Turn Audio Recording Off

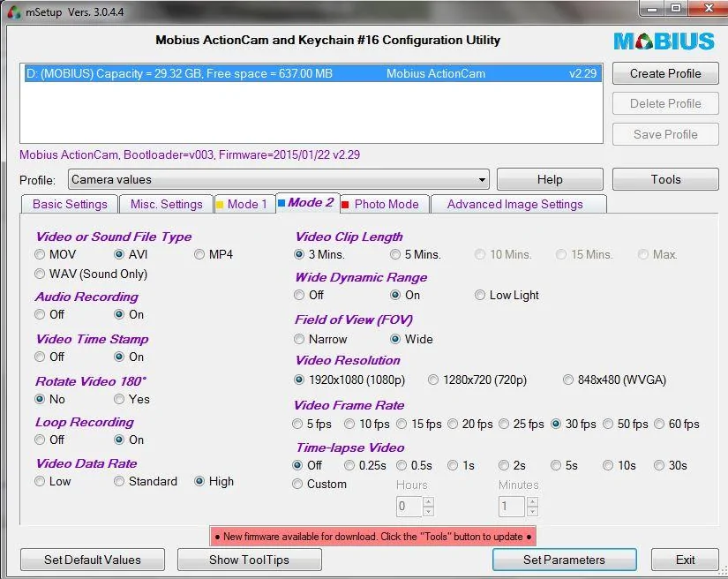click(49, 314)
